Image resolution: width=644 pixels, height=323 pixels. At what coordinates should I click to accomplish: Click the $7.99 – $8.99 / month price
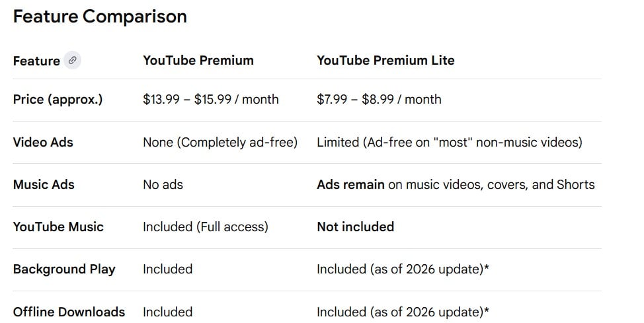coord(379,99)
